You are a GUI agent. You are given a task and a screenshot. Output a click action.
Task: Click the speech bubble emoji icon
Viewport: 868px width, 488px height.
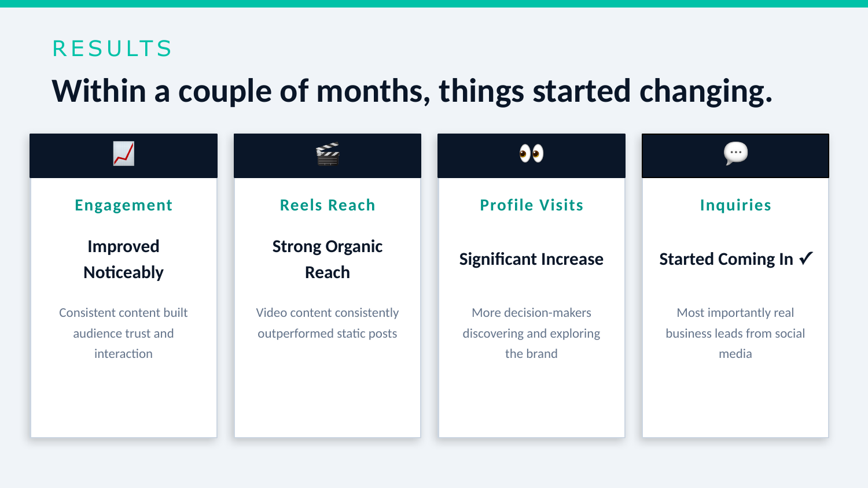(x=735, y=154)
